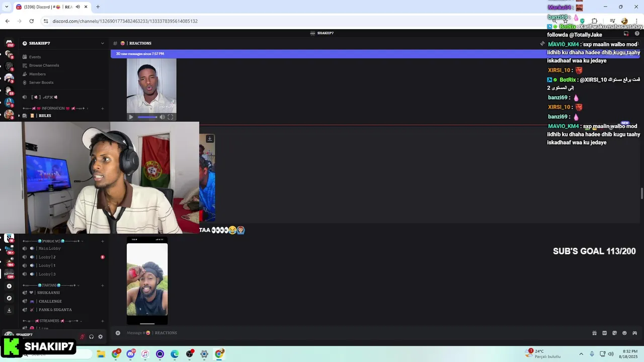644x362 pixels.
Task: Open Discord inbox icon in top bar
Action: pyautogui.click(x=626, y=34)
